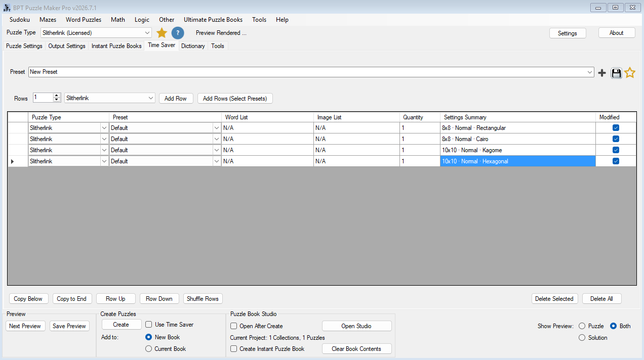Open the Ultimate Puzzle Books menu
This screenshot has height=360, width=644.
coord(213,20)
